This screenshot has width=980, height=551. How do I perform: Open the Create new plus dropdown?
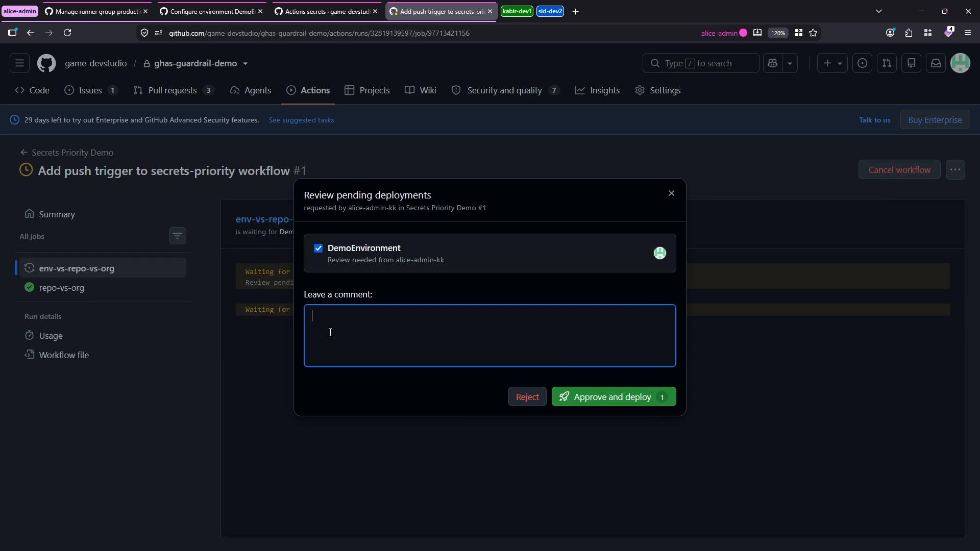click(832, 63)
